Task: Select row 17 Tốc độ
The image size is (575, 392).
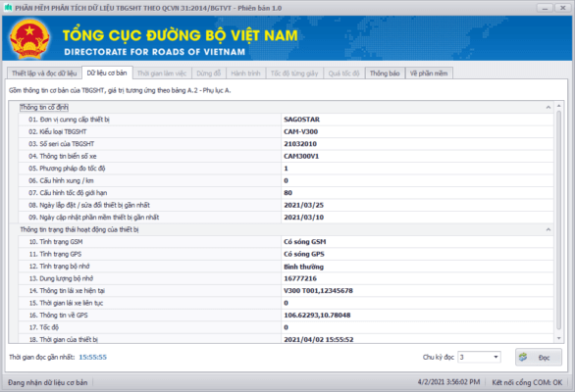Action: pos(287,327)
